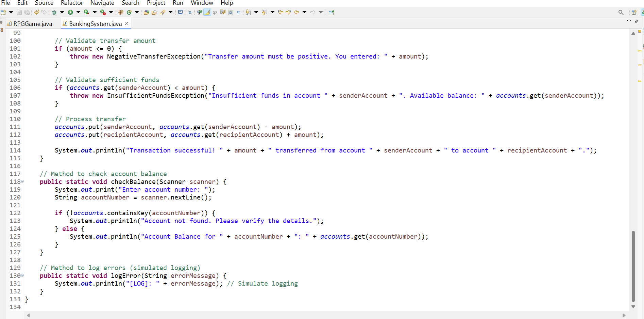Click the flashlight Search toolbar icon

click(x=163, y=12)
